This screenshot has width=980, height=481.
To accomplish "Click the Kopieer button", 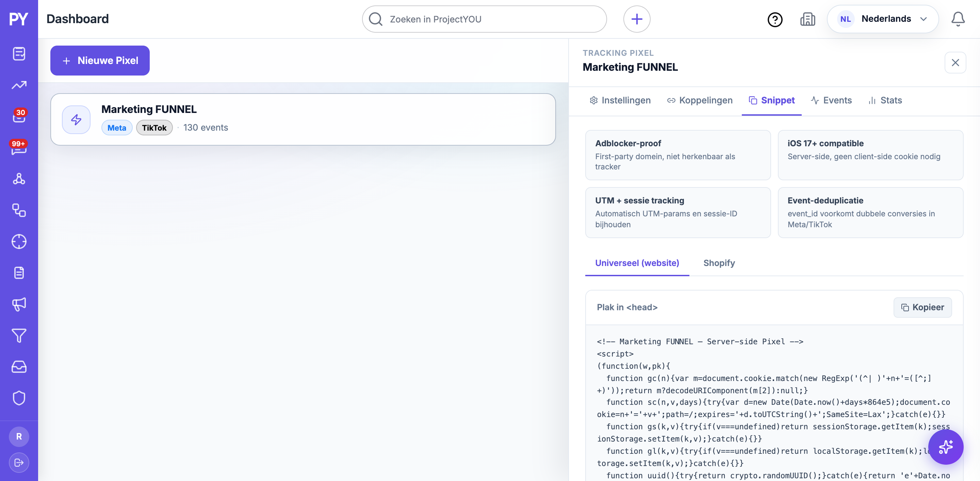I will [x=922, y=307].
